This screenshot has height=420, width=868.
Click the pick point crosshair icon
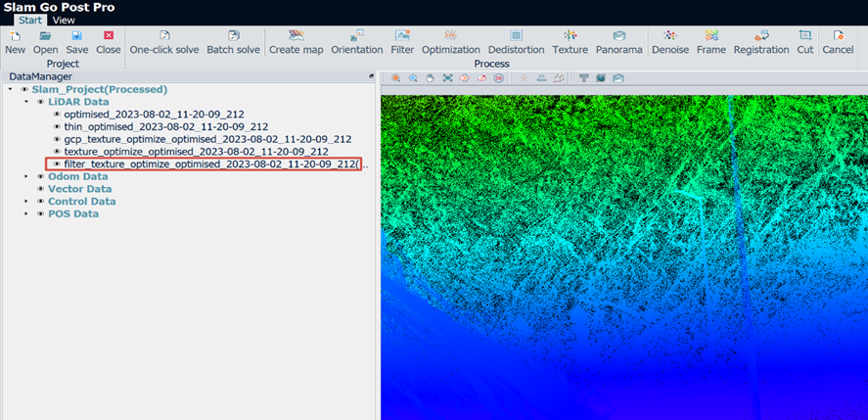(x=525, y=78)
